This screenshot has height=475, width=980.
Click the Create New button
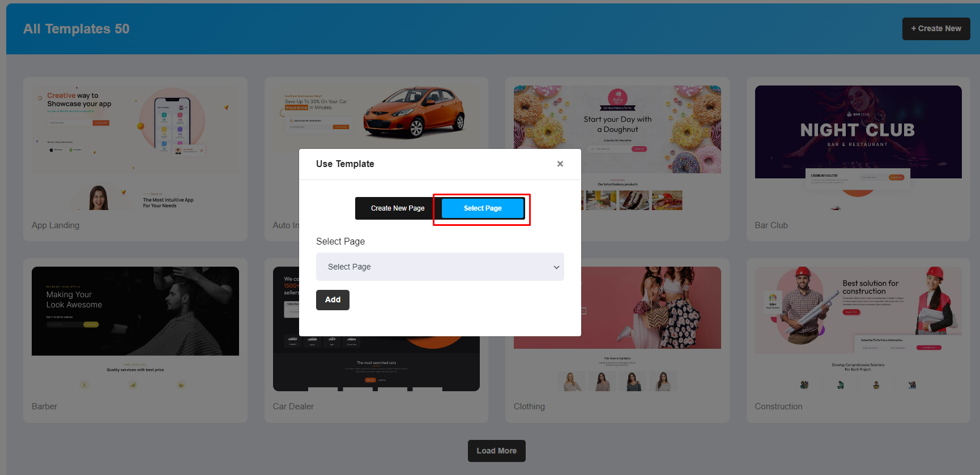[x=935, y=29]
